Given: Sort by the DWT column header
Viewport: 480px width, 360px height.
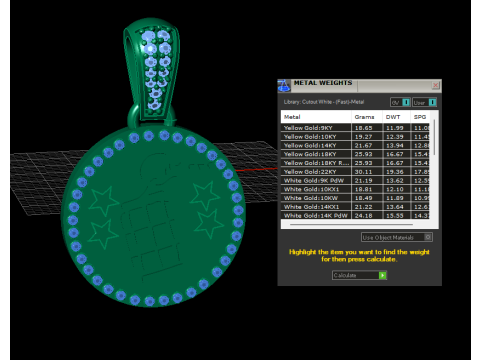Looking at the screenshot, I should tap(396, 117).
